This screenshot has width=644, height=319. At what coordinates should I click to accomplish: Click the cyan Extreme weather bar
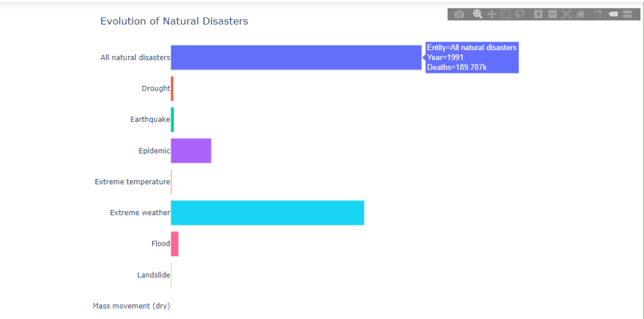tap(267, 213)
